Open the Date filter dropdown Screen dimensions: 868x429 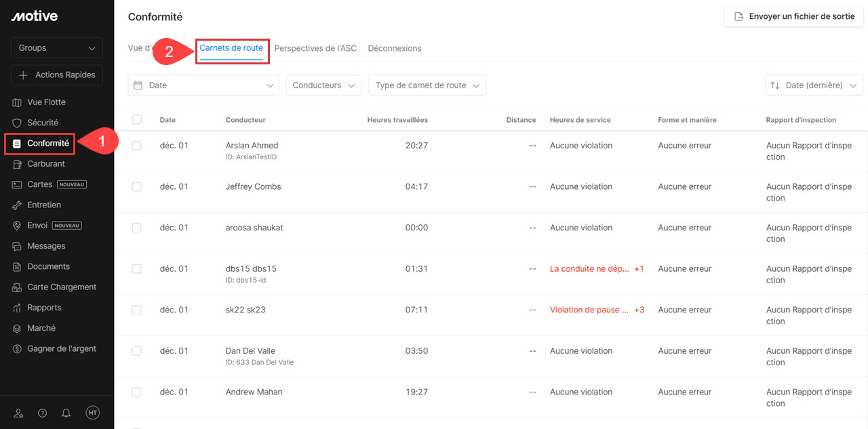(x=203, y=85)
